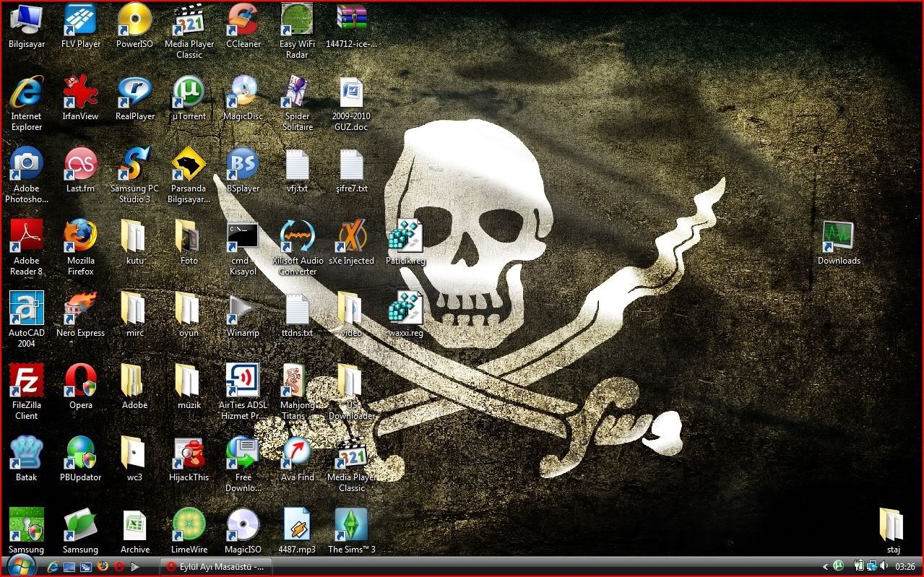Open volume speaker icon in tray
The width and height of the screenshot is (924, 577).
coord(884,567)
